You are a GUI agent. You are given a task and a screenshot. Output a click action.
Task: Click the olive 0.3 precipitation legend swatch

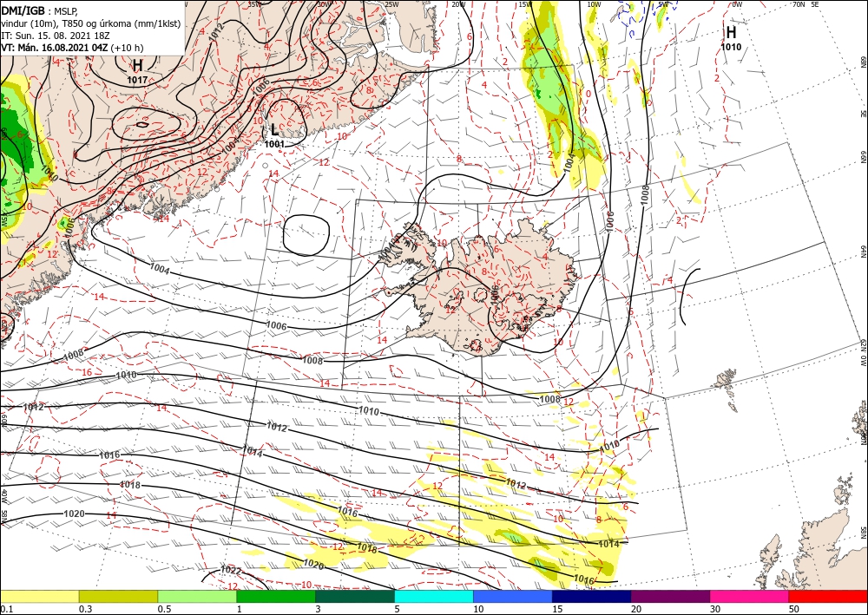coord(118,596)
